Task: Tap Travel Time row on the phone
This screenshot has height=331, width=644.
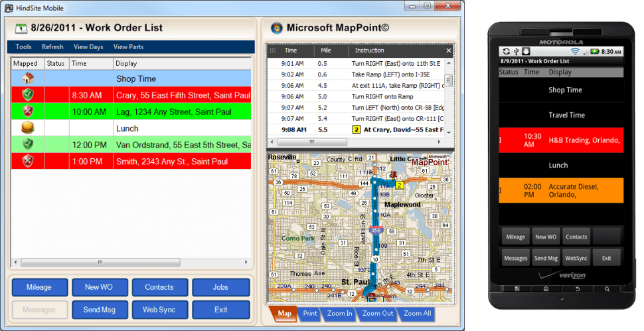Action: [x=561, y=115]
